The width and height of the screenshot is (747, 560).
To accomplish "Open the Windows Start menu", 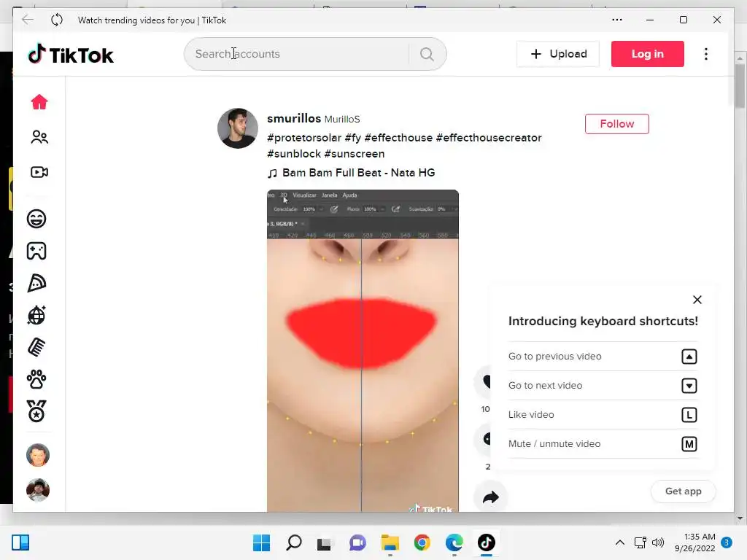I will [x=261, y=542].
